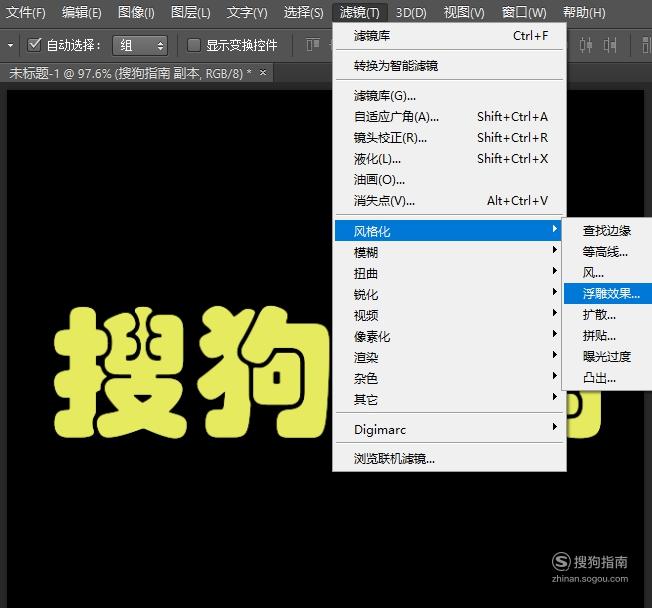Apply last filter 滤镜库 Ctrl+F

449,36
